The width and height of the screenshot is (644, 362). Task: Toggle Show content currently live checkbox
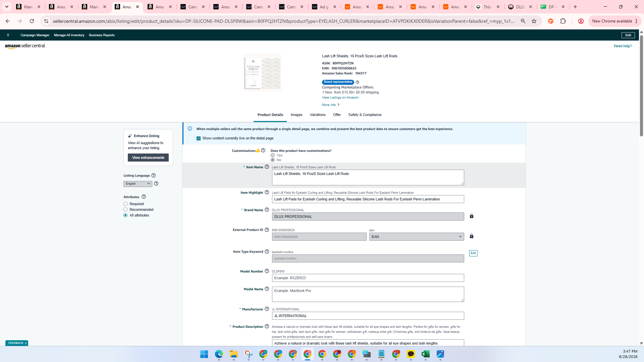coord(199,138)
